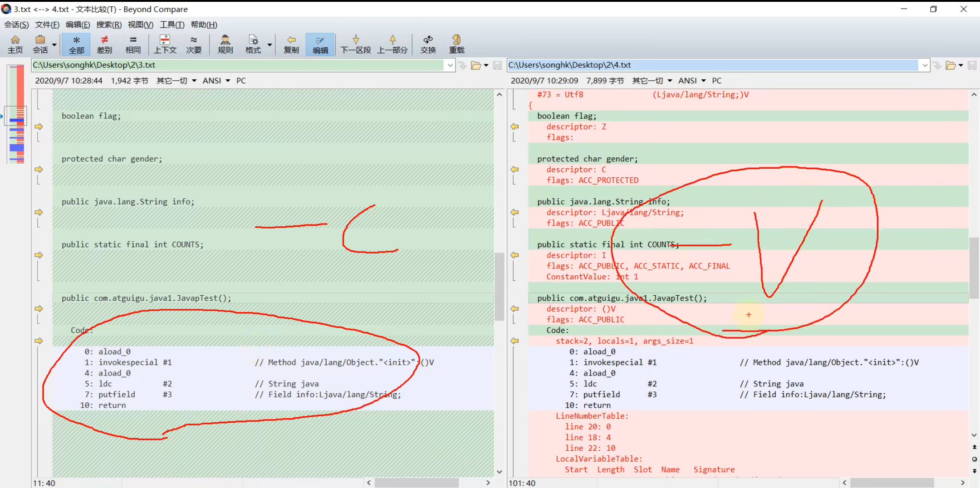
Task: Open left pane 其它一切 file type dropdown
Action: (x=176, y=81)
